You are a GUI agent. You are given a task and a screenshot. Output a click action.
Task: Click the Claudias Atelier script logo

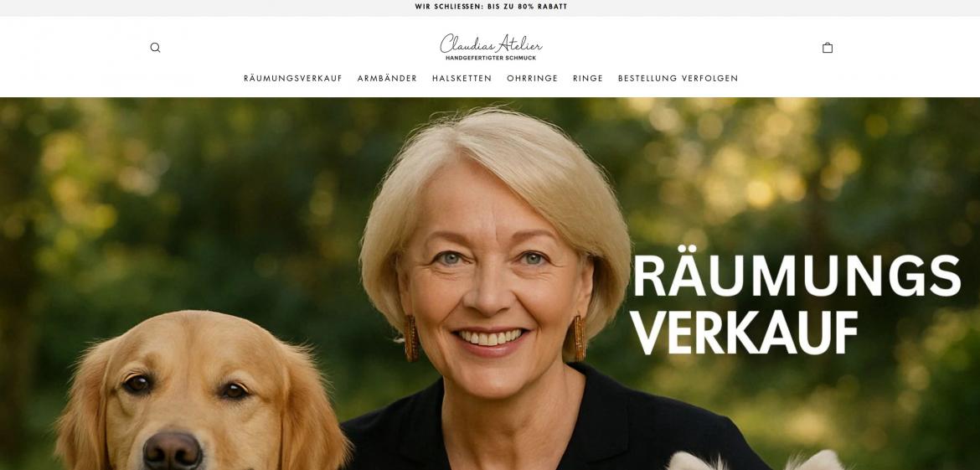491,44
